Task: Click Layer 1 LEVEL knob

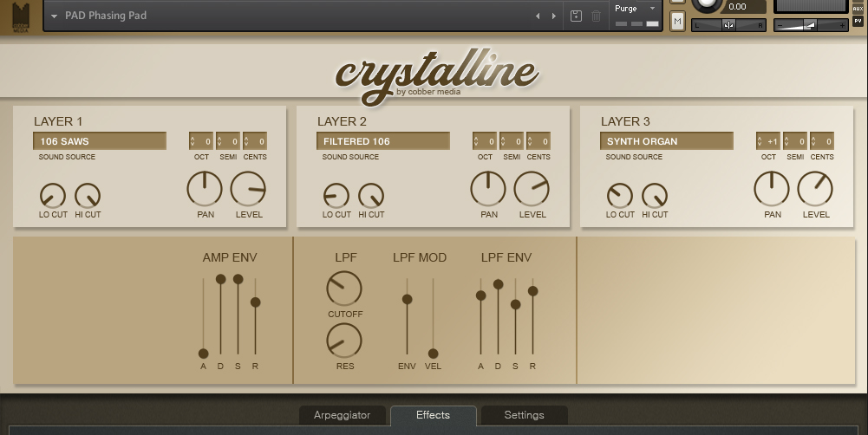Action: (248, 189)
